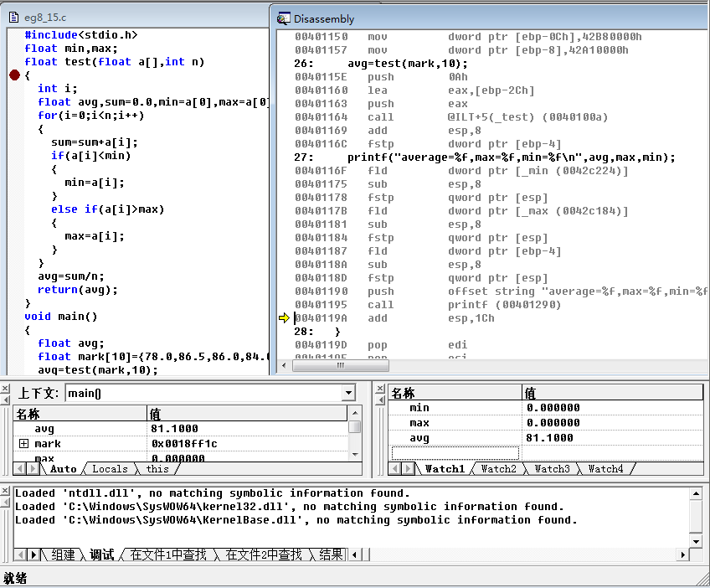Click the 名称 column header in Variables
This screenshot has width=710, height=588.
coord(80,414)
